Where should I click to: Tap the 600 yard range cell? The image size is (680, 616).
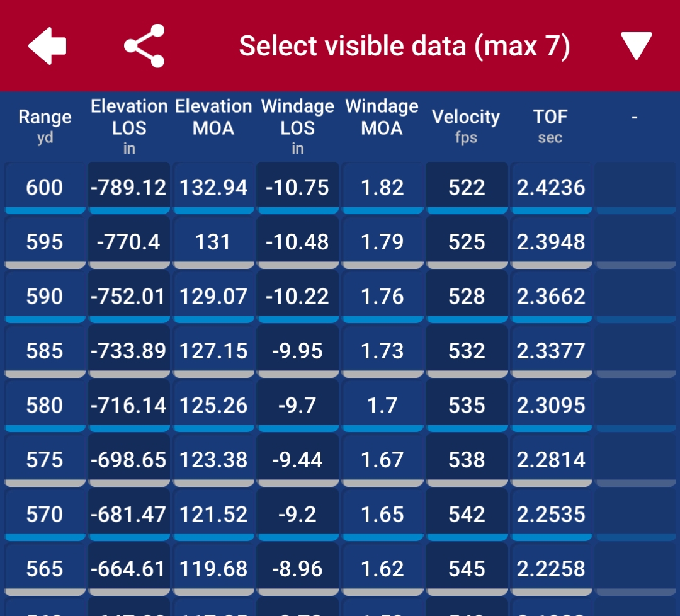coord(45,188)
